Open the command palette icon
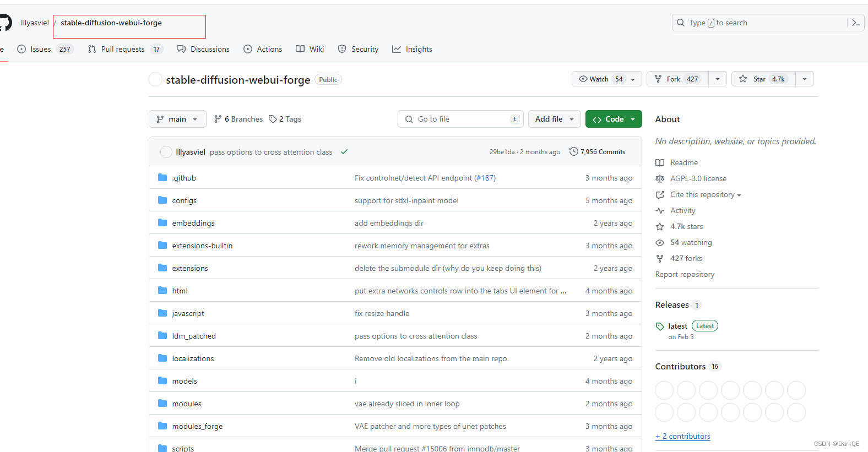The image size is (868, 452). coord(856,23)
